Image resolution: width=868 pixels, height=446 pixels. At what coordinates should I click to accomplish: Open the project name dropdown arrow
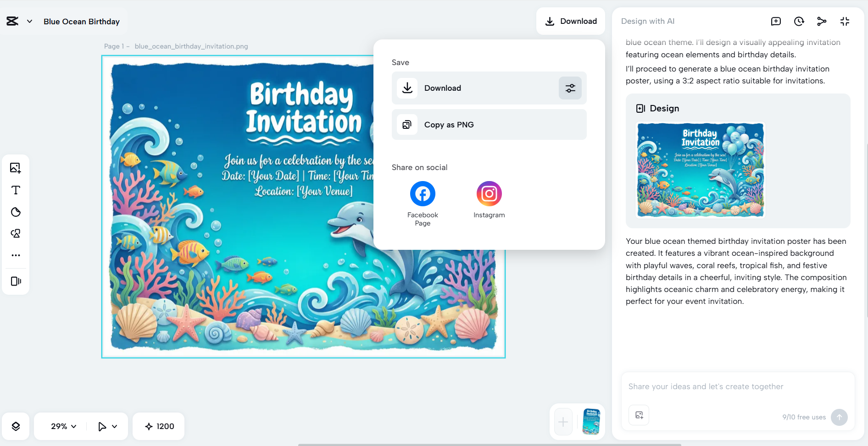30,21
